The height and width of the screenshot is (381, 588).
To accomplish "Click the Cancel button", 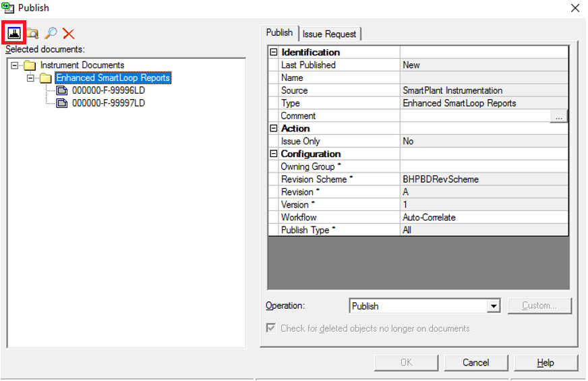I will [475, 363].
